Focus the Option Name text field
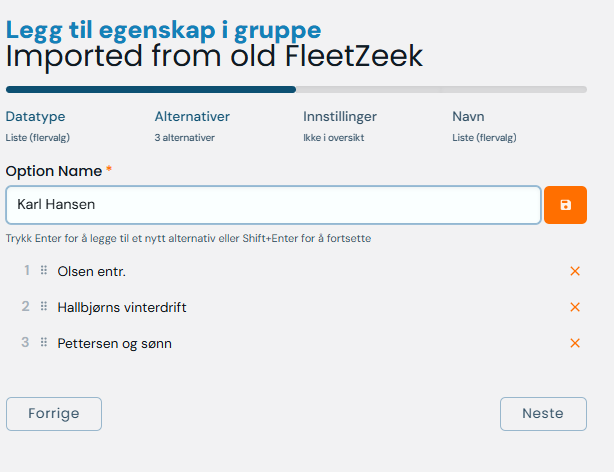 [273, 204]
